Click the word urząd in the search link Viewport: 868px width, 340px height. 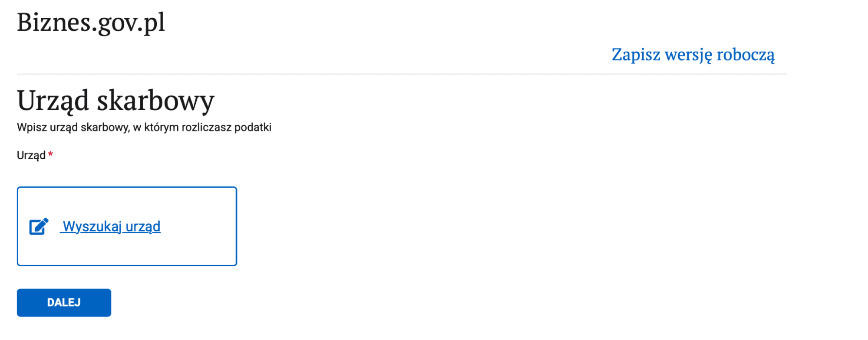click(x=143, y=226)
